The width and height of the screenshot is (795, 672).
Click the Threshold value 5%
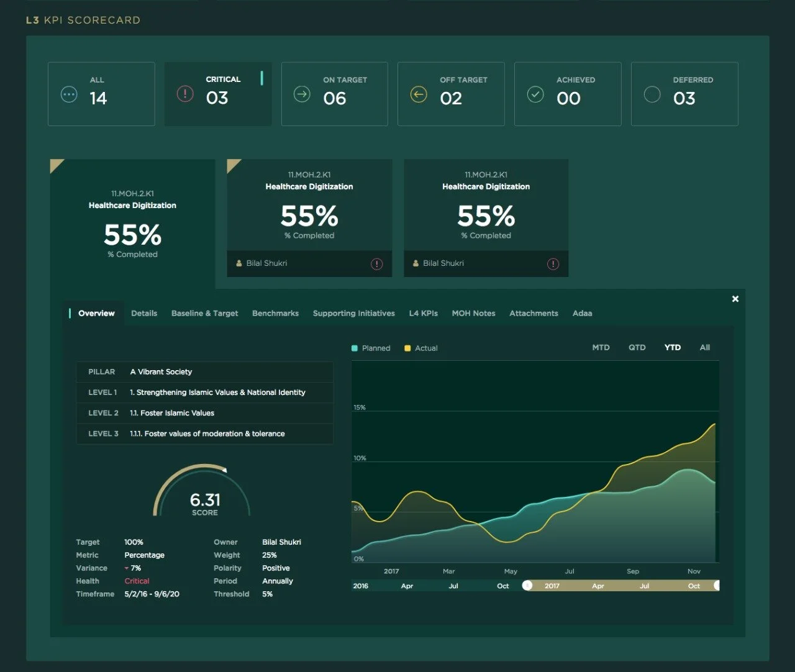pos(268,594)
